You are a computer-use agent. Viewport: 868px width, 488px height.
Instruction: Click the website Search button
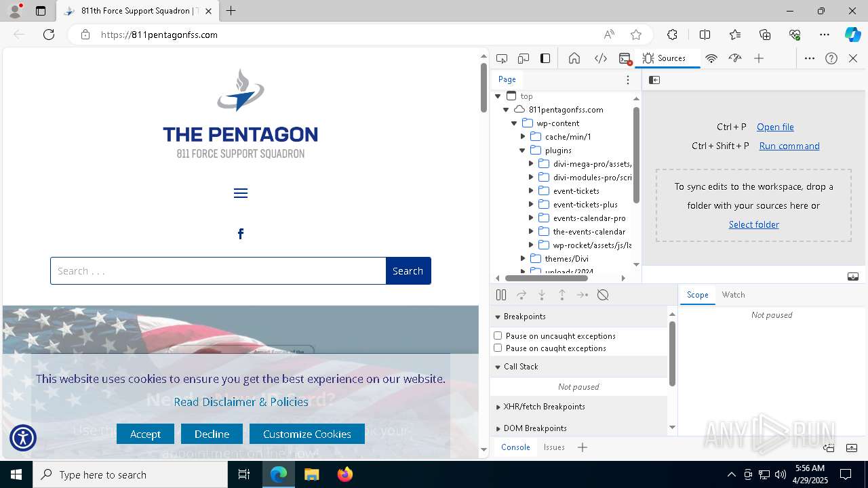pos(408,271)
